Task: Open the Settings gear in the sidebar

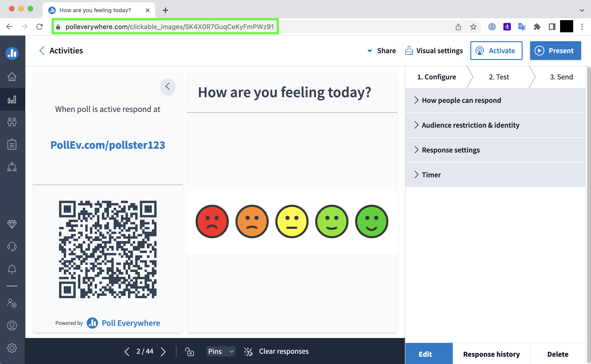Action: [12, 348]
